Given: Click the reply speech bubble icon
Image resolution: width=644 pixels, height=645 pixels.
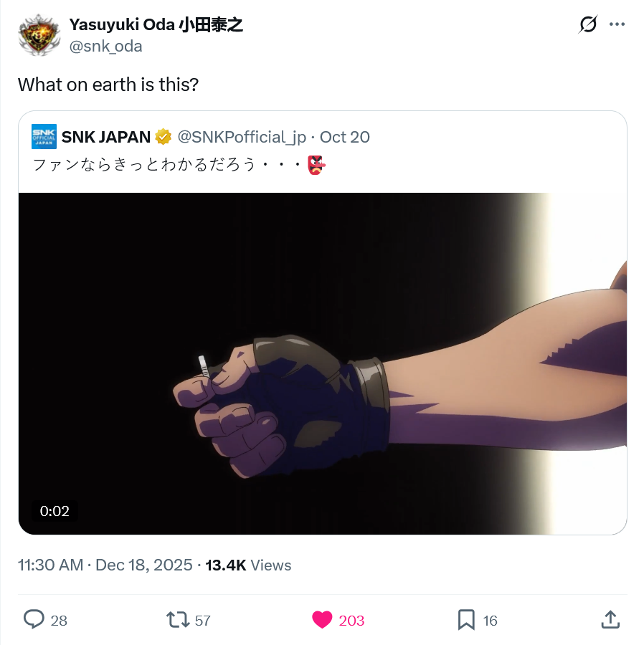Looking at the screenshot, I should click(34, 619).
